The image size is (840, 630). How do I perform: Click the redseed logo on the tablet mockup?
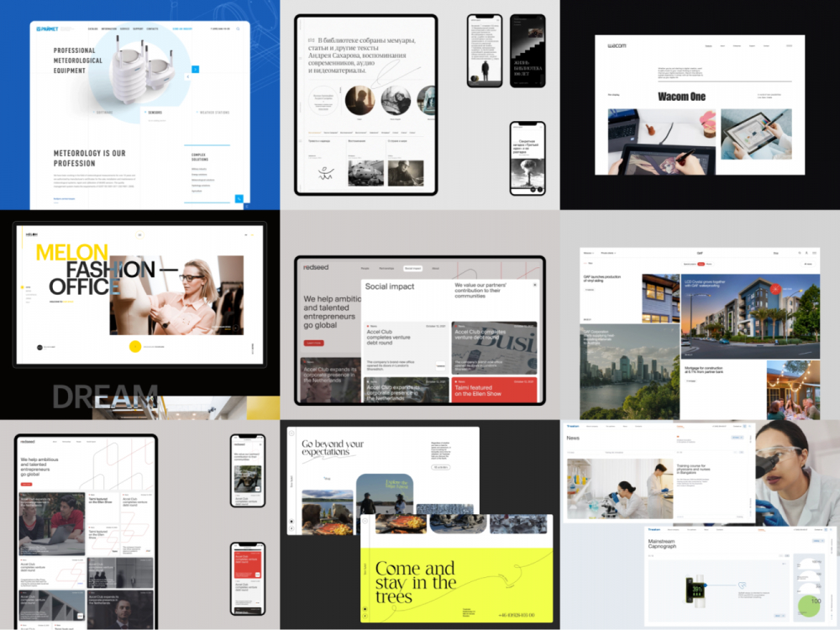click(x=316, y=267)
